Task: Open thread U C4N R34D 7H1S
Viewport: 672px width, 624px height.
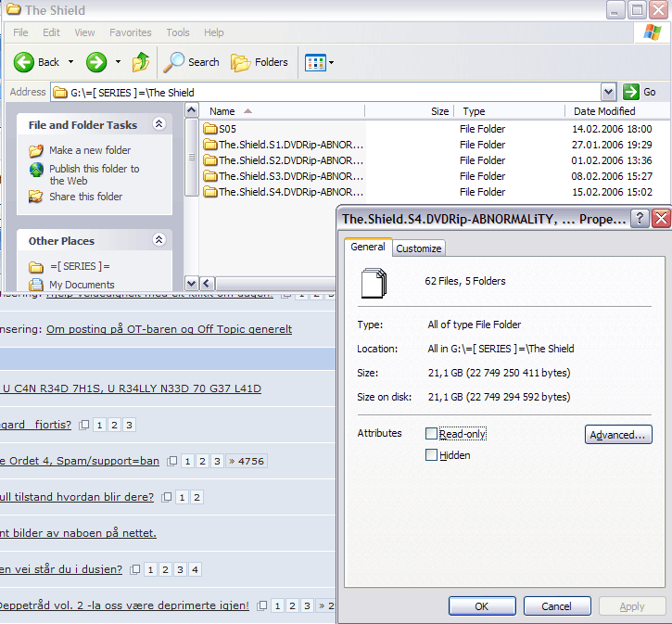Action: 131,388
